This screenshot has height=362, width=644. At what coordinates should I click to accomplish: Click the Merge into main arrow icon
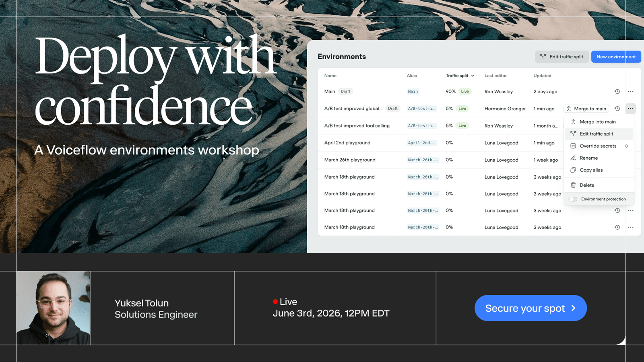click(573, 121)
